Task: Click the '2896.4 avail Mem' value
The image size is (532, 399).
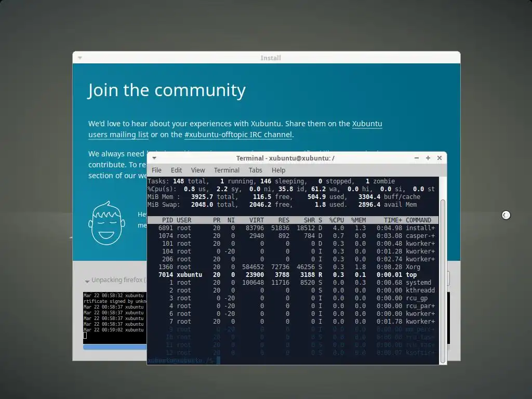Action: tap(388, 205)
